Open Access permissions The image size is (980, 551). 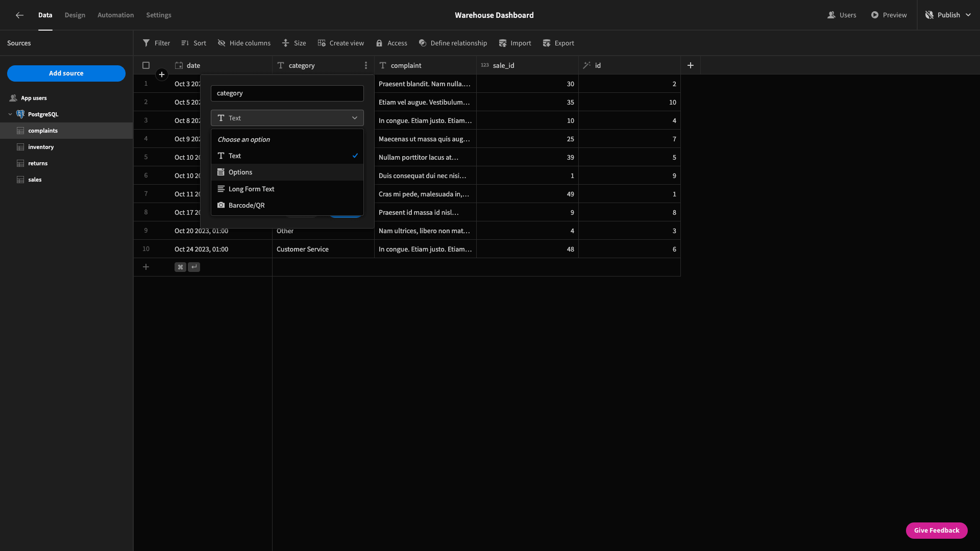coord(391,43)
